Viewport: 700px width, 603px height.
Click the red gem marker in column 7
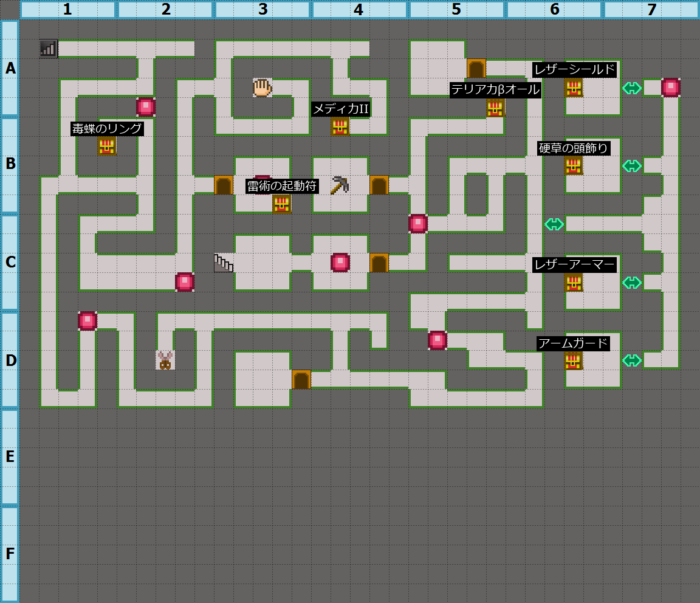coord(670,88)
